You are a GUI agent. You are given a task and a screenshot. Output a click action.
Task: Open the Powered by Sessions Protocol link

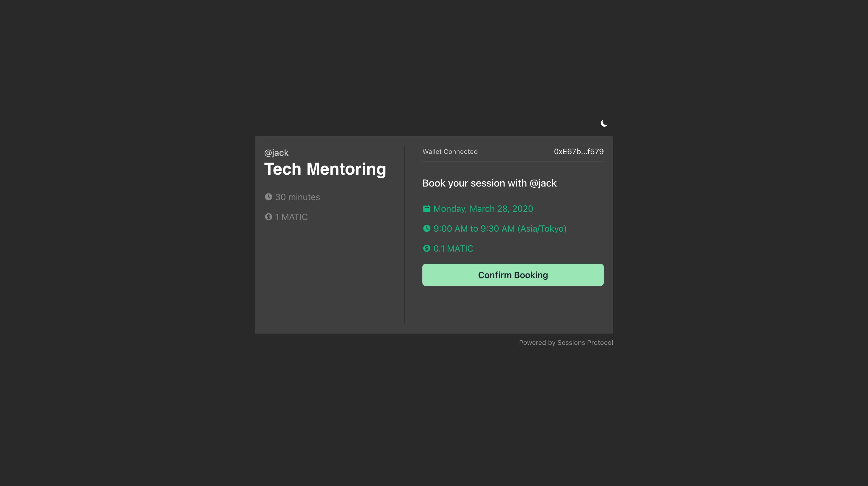(566, 343)
